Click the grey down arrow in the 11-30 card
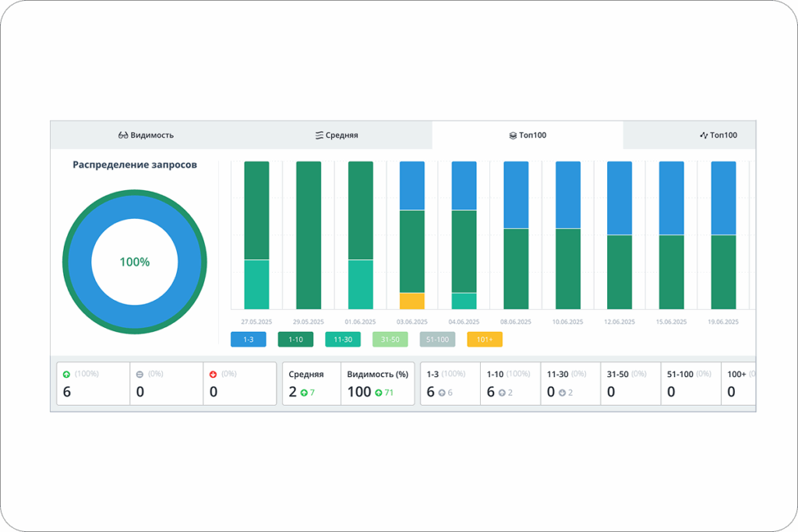The width and height of the screenshot is (798, 532). coord(562,393)
